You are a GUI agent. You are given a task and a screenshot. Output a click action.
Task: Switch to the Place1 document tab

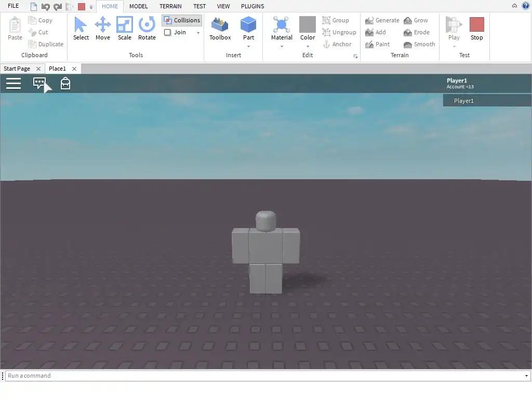point(57,69)
